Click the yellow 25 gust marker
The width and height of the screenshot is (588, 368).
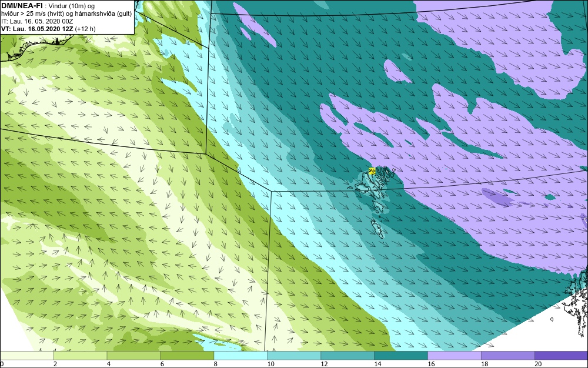point(372,171)
